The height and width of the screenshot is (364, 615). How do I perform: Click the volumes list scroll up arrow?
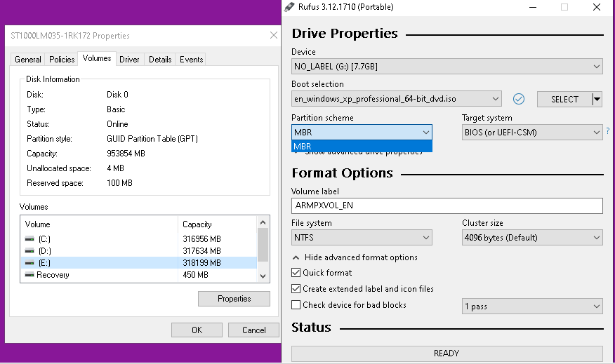coord(263,222)
